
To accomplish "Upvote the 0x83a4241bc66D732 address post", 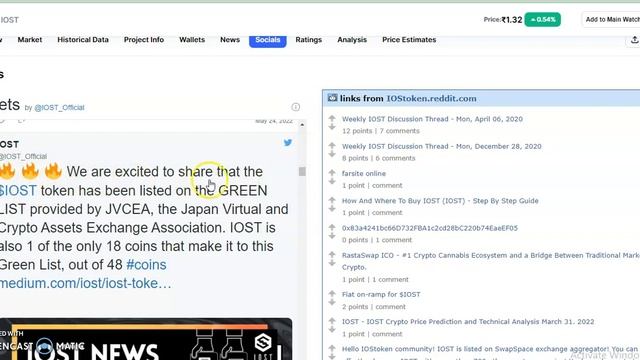I will click(x=332, y=227).
